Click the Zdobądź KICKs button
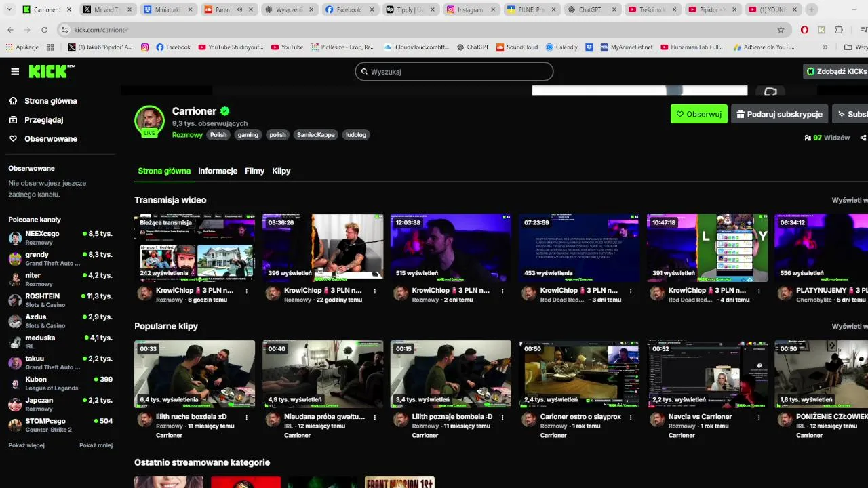The width and height of the screenshot is (868, 488). 835,71
